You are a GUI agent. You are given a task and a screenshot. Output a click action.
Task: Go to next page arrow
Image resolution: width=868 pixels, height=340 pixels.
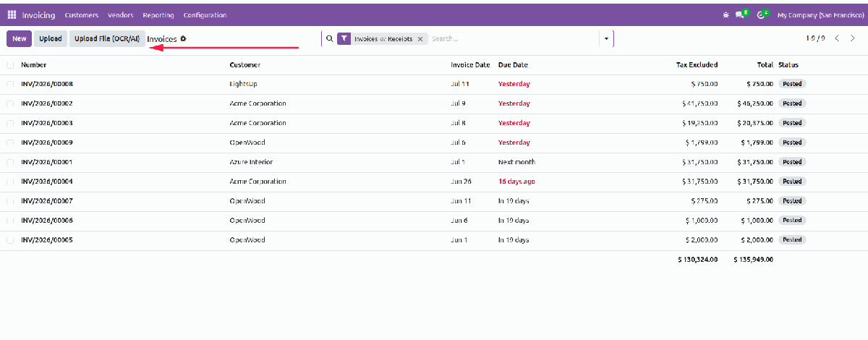(852, 38)
